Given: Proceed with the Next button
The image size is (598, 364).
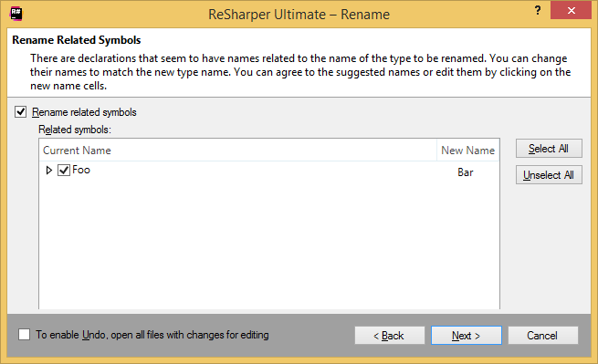Looking at the screenshot, I should click(x=466, y=336).
